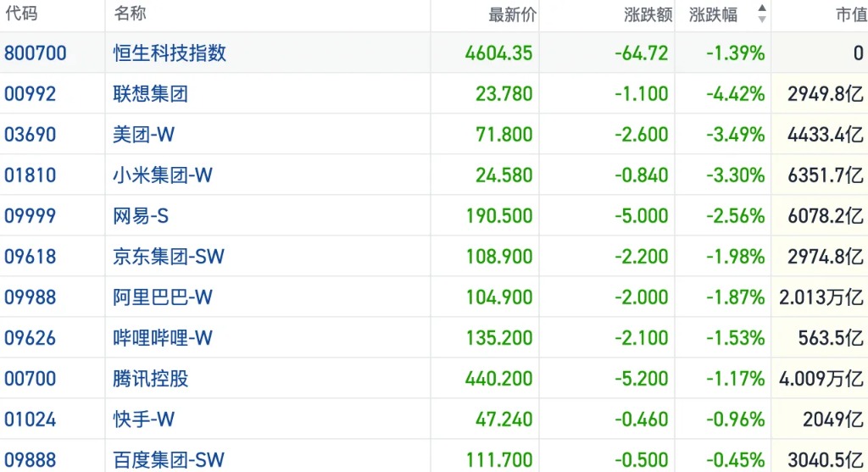Select change amount -1.100
868x472 pixels.
pos(642,94)
